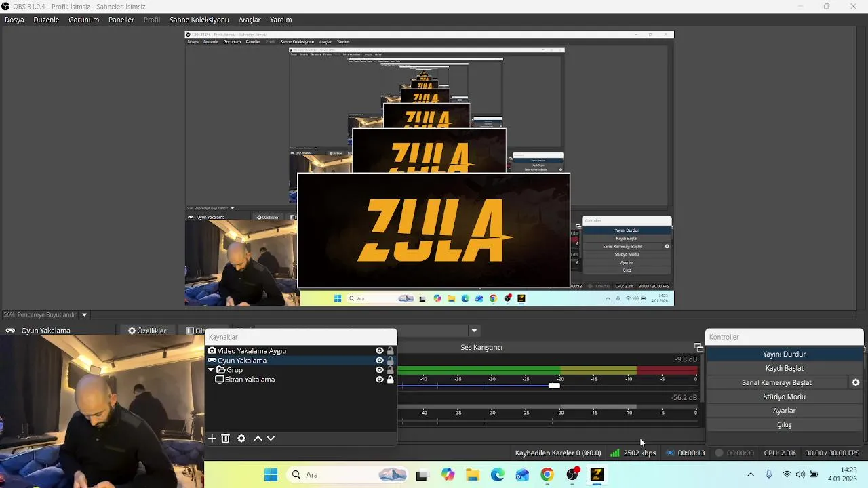Click the grey recording status circle icon
868x488 pixels.
(x=719, y=453)
